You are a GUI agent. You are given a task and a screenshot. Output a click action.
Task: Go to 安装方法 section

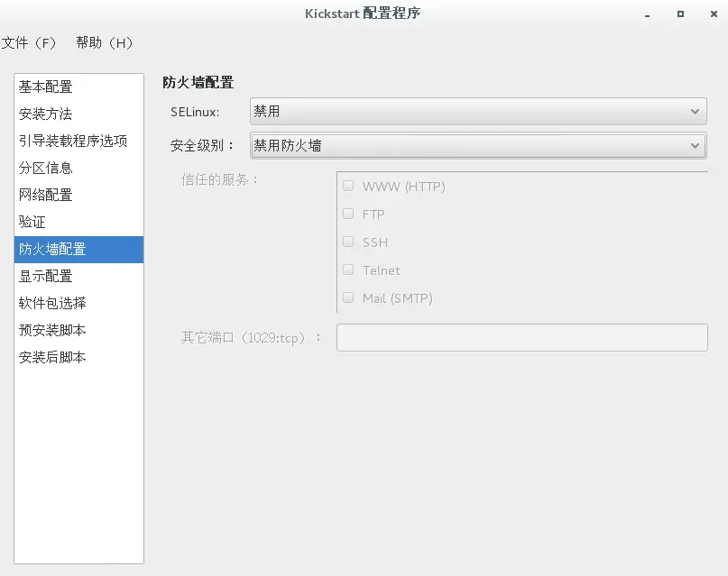(46, 114)
